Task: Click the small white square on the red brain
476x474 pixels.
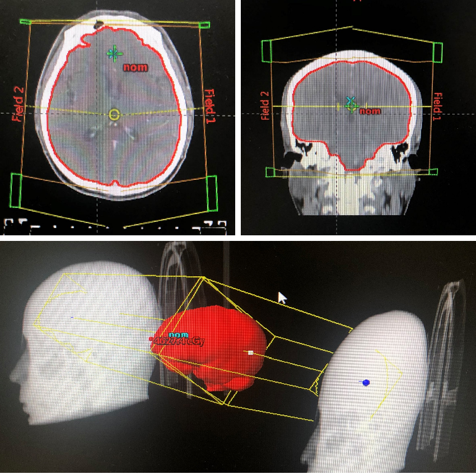Action: 251,353
